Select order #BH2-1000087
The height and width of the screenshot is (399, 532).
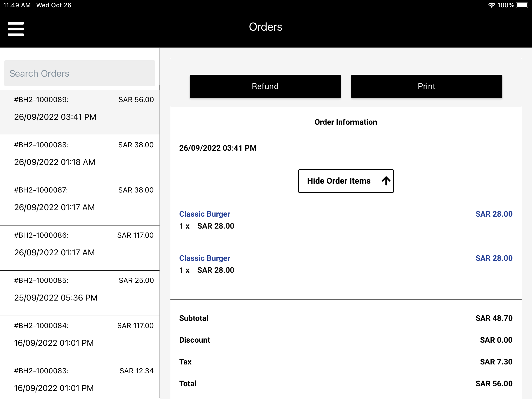[x=80, y=203]
